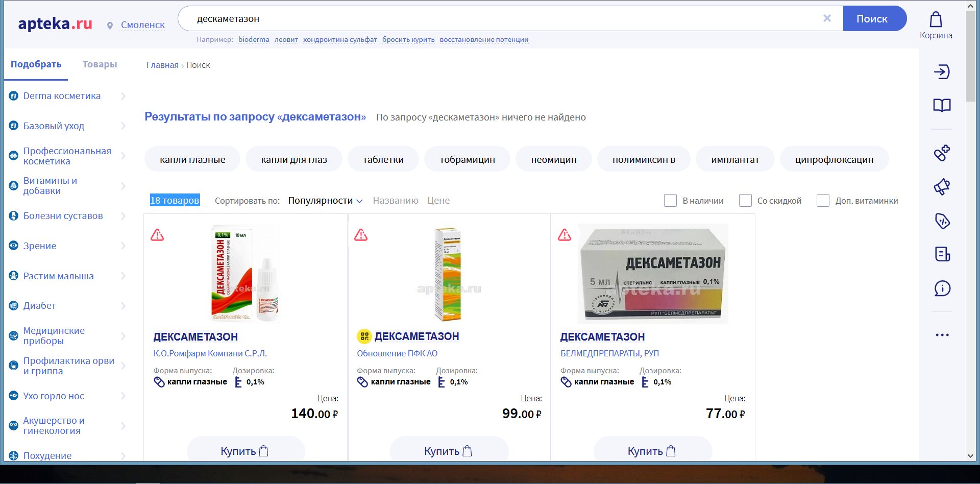Switch to the Подобрать tab
The width and height of the screenshot is (980, 484).
36,64
